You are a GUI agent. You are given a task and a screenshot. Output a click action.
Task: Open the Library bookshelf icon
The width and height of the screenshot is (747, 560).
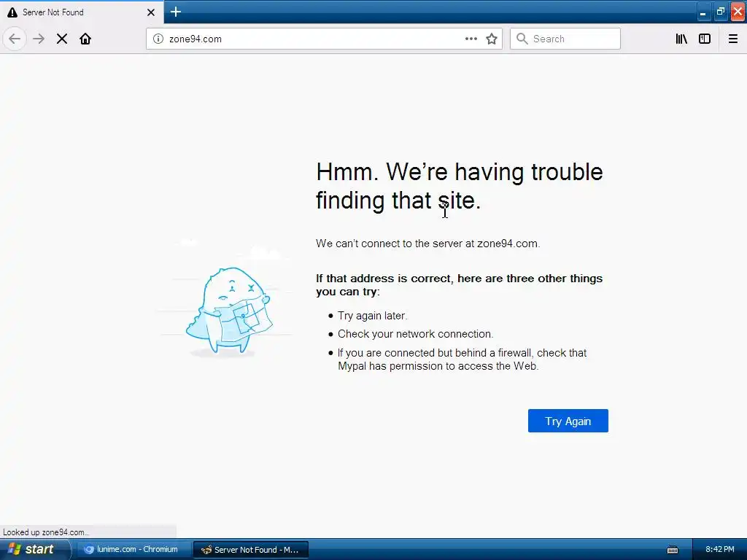681,39
